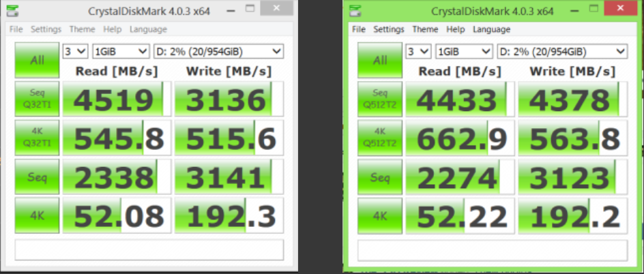Open Theme menu in right green window
This screenshot has width=644, height=274.
pos(425,29)
